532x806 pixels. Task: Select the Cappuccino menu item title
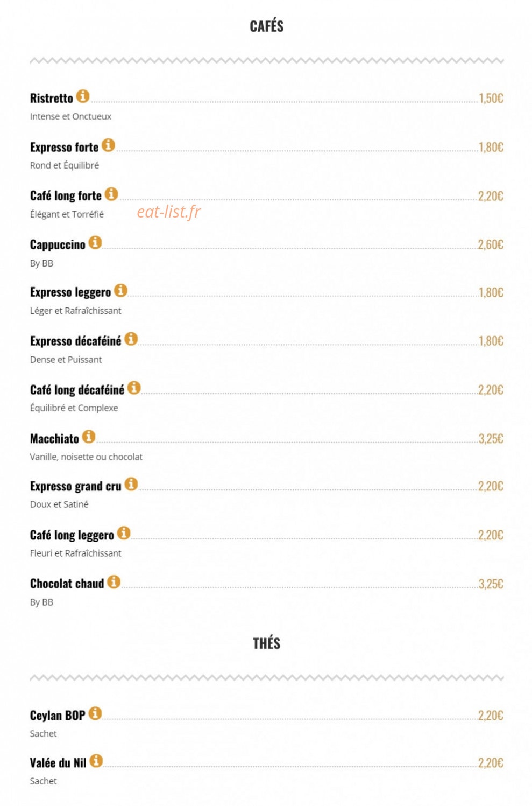click(x=58, y=245)
